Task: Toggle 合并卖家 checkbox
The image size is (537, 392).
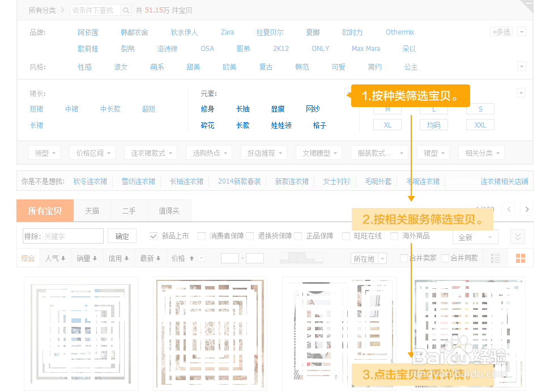Action: [404, 258]
